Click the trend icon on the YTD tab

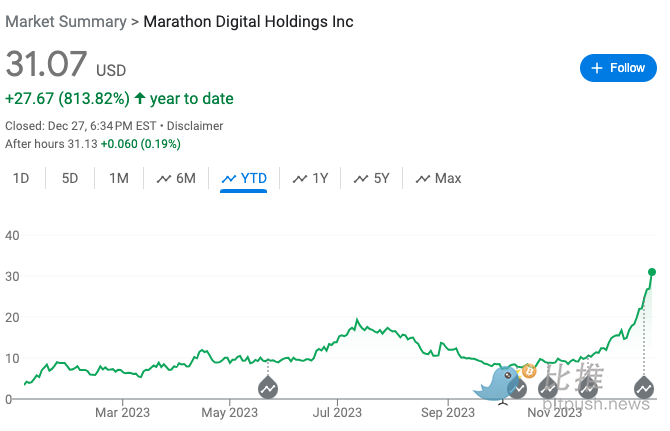tap(229, 179)
